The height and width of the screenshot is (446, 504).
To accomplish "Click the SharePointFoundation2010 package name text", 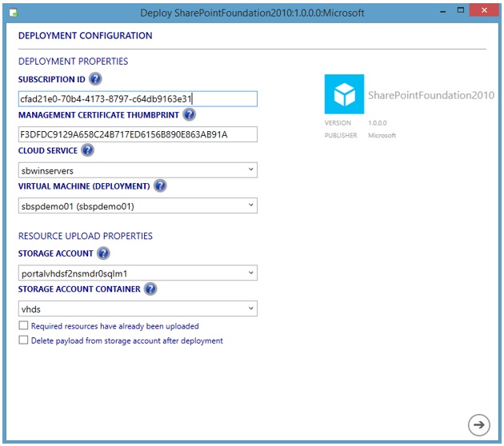I will 431,95.
